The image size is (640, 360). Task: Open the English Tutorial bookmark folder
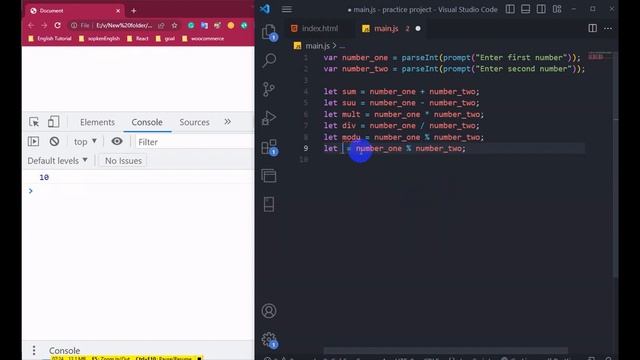[x=50, y=38]
